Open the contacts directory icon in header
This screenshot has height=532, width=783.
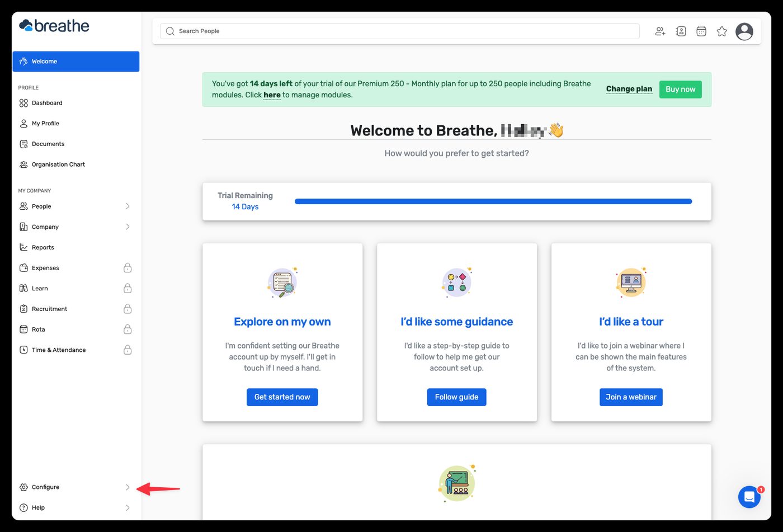pyautogui.click(x=681, y=31)
